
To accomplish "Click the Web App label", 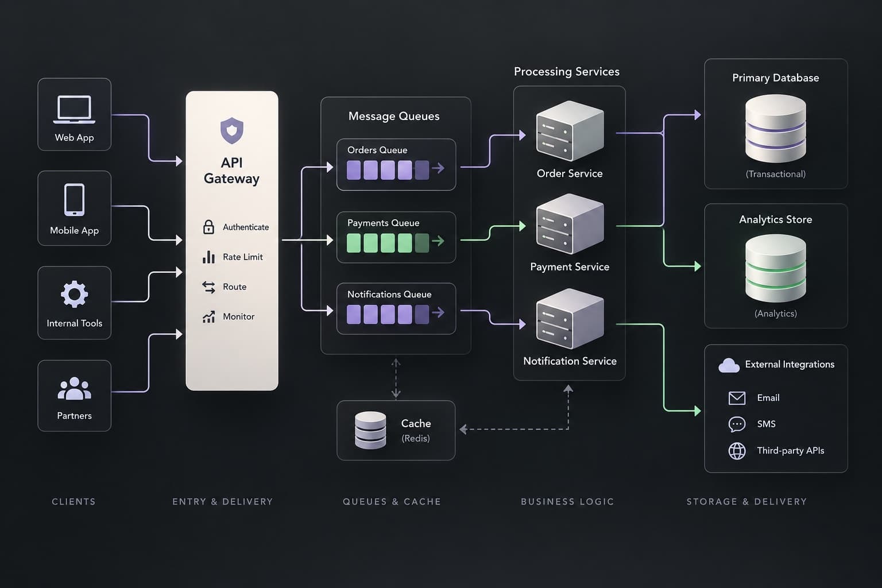I will pos(74,137).
